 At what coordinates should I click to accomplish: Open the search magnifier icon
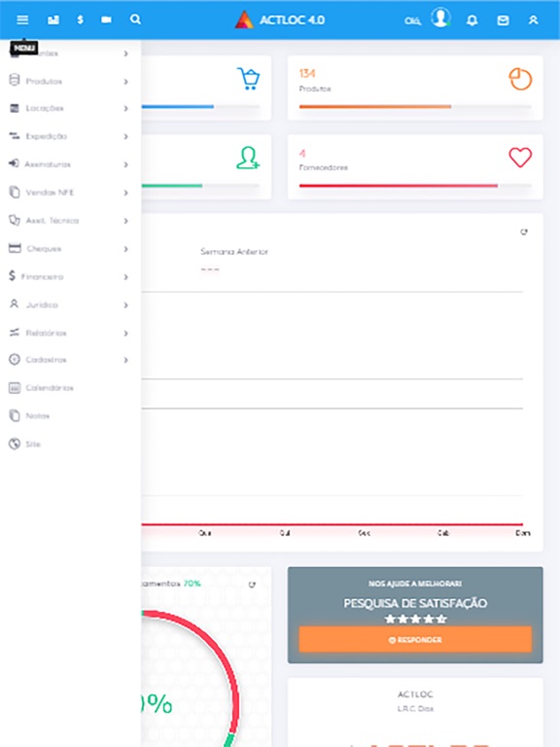(x=135, y=19)
